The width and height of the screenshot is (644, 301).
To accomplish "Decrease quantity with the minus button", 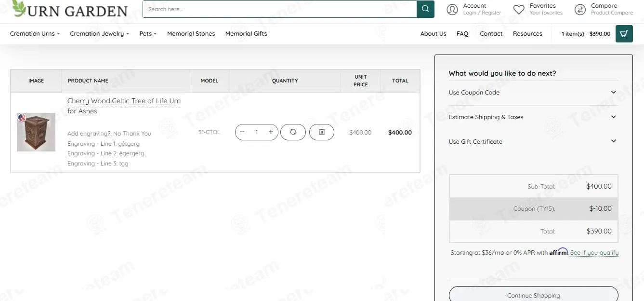I will (x=242, y=132).
